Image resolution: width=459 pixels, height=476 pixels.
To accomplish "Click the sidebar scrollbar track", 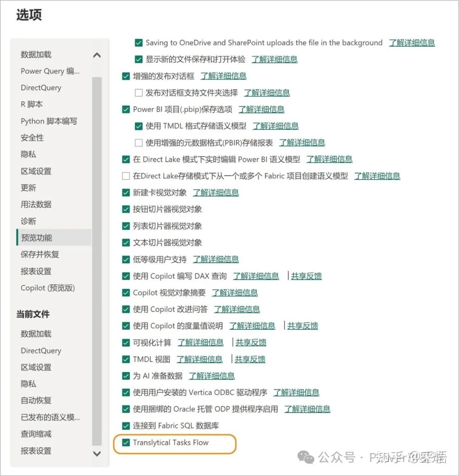I will [97, 255].
